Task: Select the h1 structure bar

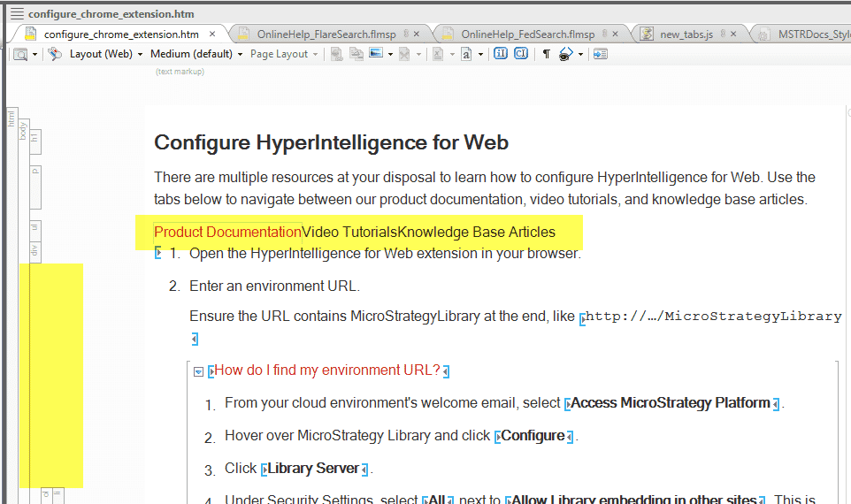Action: pos(35,141)
